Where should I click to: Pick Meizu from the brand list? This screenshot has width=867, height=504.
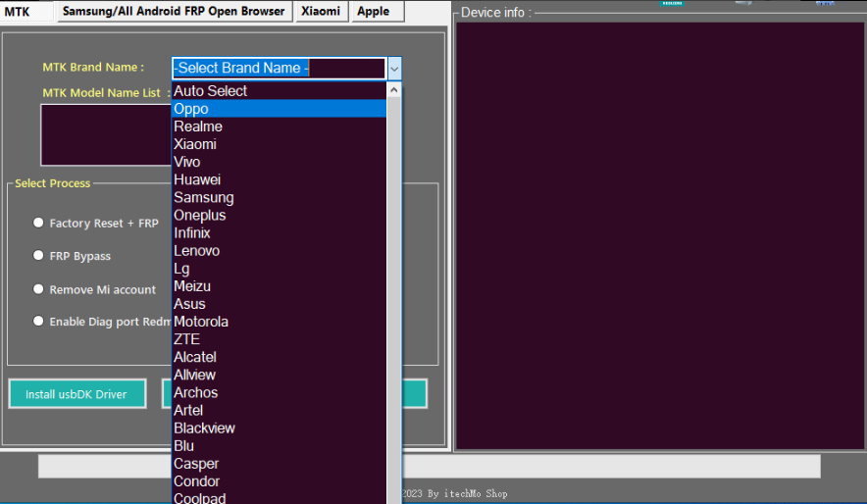(x=280, y=286)
